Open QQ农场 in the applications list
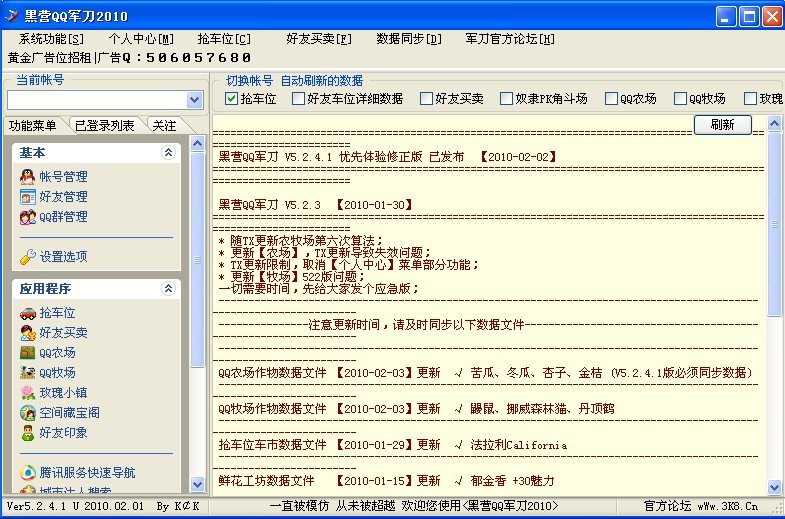785x519 pixels. [x=58, y=353]
